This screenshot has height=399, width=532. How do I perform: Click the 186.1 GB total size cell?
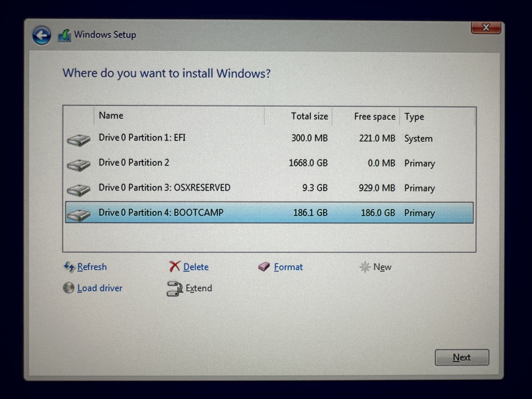(310, 213)
